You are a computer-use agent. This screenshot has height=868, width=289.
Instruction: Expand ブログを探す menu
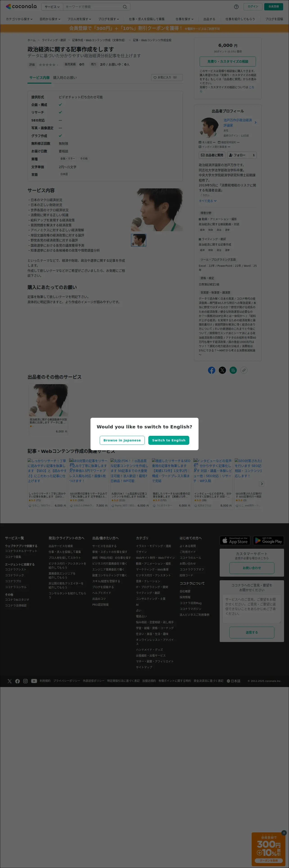coord(109,19)
